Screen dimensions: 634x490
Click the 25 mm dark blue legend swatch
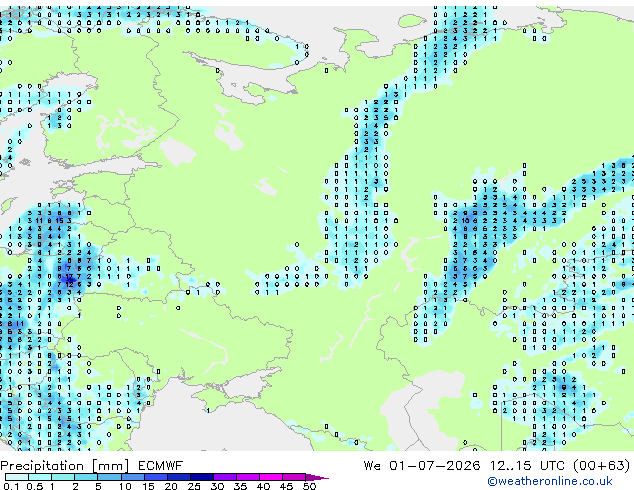pyautogui.click(x=201, y=477)
